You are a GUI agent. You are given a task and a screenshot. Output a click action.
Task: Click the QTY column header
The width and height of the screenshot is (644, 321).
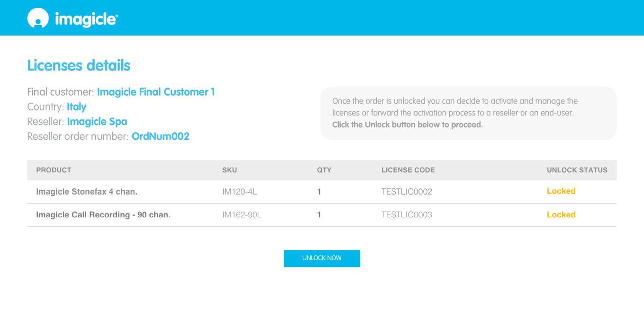point(324,170)
